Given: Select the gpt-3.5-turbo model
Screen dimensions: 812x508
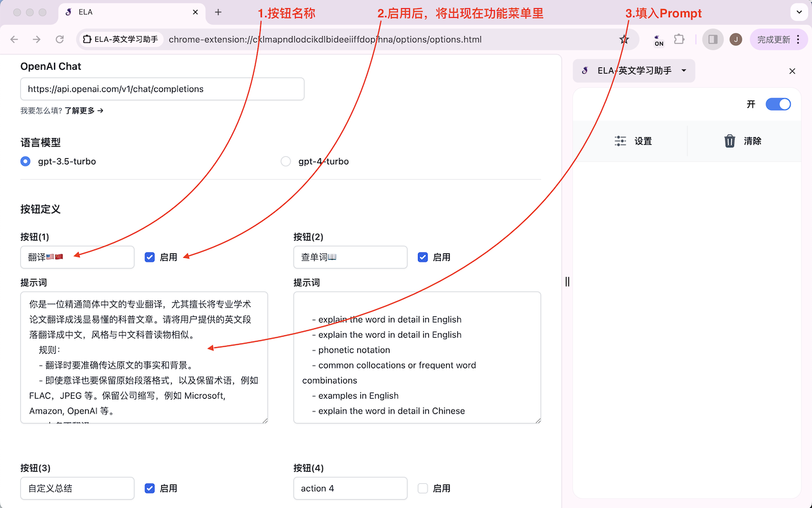Looking at the screenshot, I should [x=25, y=161].
